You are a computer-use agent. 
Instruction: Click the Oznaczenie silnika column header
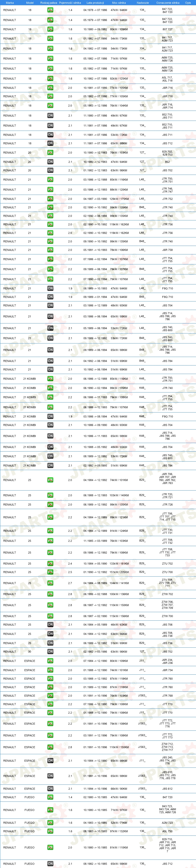click(168, 3)
